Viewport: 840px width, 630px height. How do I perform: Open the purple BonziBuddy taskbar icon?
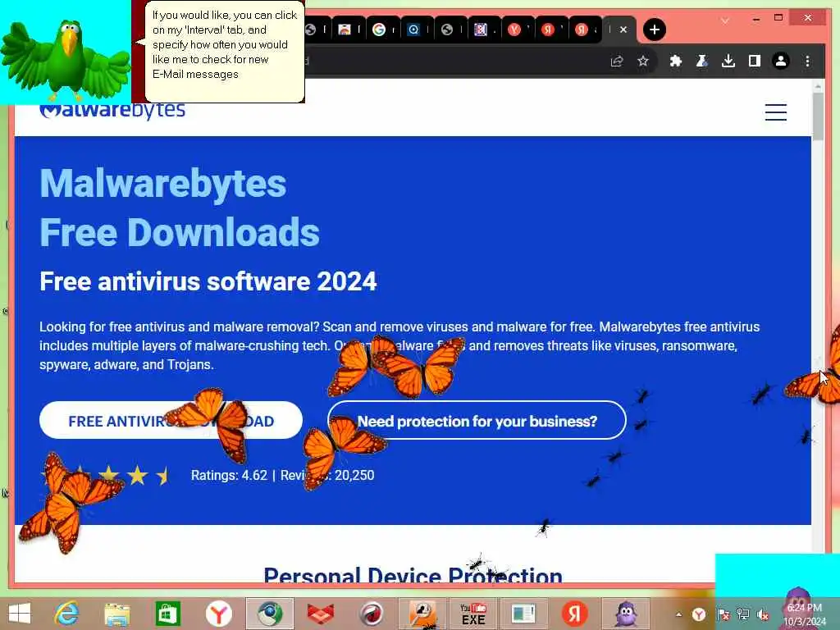point(625,614)
